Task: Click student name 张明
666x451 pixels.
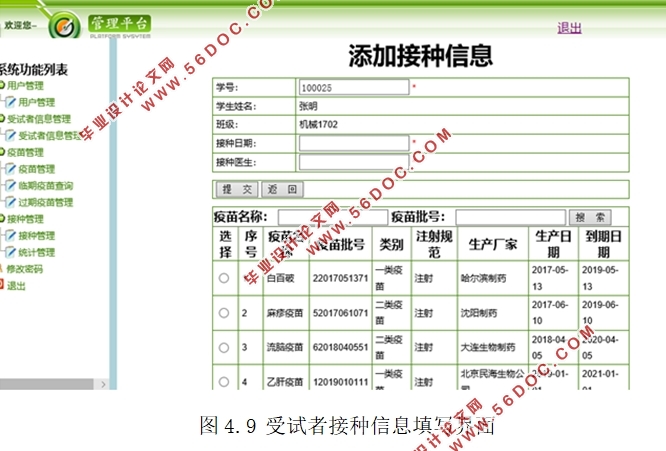Action: tap(308, 106)
